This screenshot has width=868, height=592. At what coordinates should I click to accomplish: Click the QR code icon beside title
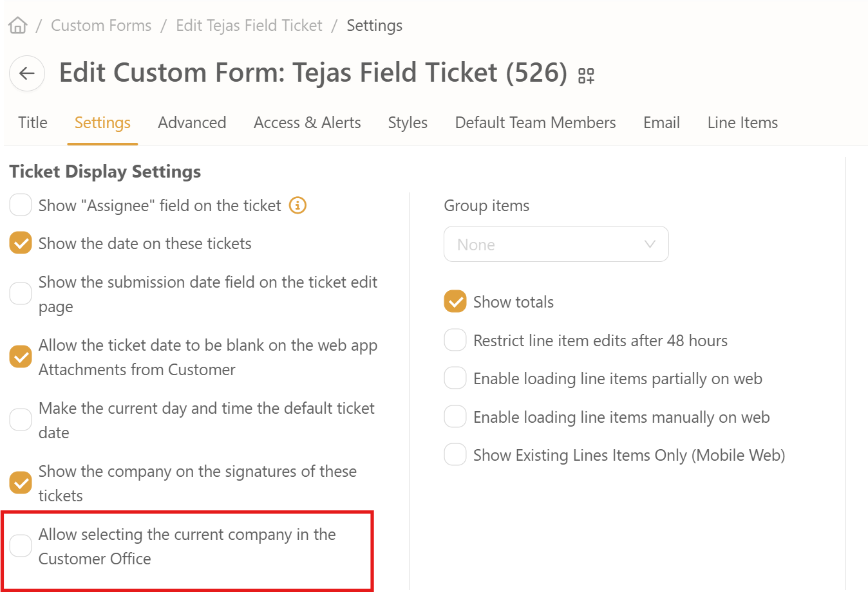point(586,76)
